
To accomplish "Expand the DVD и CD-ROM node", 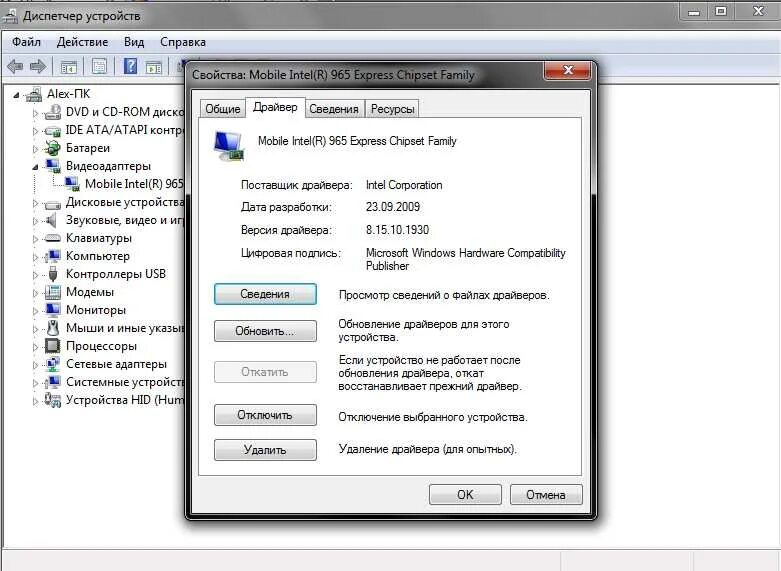I will point(35,113).
